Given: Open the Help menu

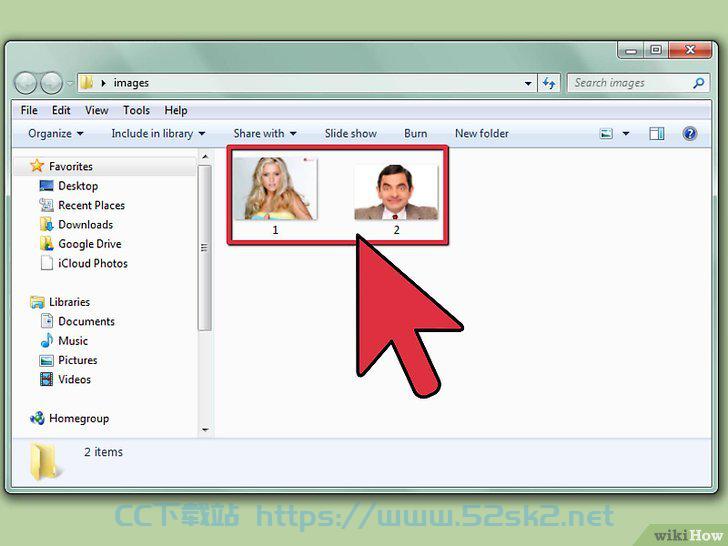Looking at the screenshot, I should (x=176, y=110).
